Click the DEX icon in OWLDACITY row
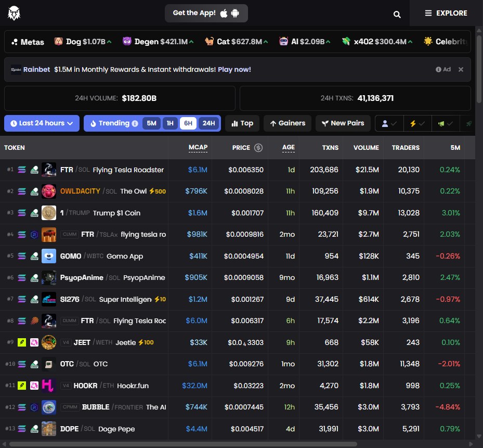The width and height of the screenshot is (483, 448). (x=34, y=191)
